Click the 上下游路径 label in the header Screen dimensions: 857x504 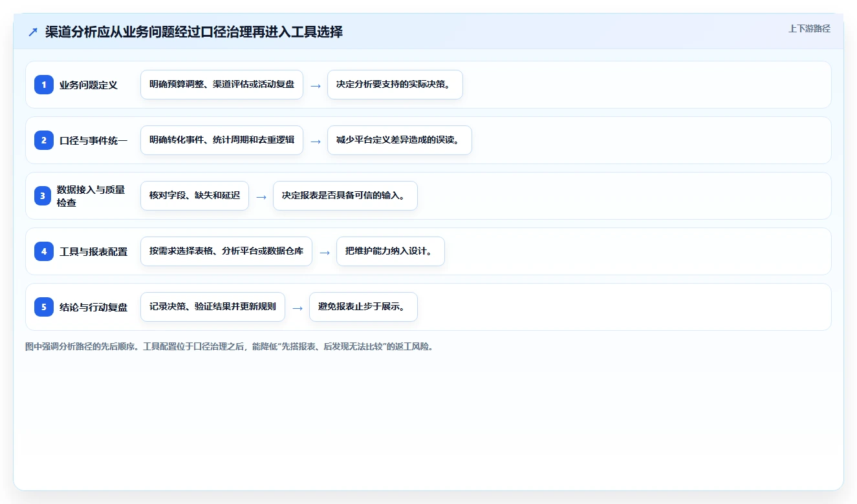[x=809, y=28]
